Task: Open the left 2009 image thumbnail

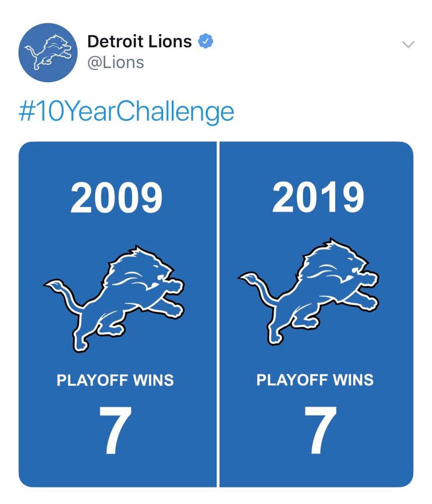Action: pos(118,314)
